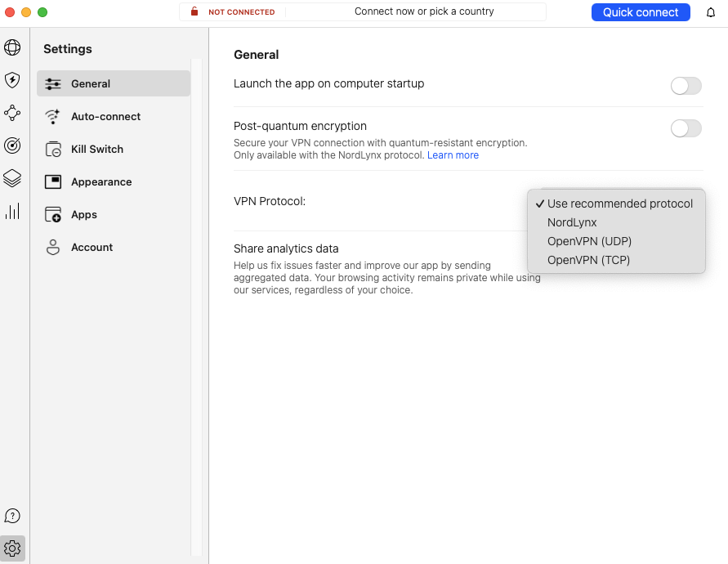Open the help question bubble icon
The width and height of the screenshot is (728, 564).
(12, 516)
